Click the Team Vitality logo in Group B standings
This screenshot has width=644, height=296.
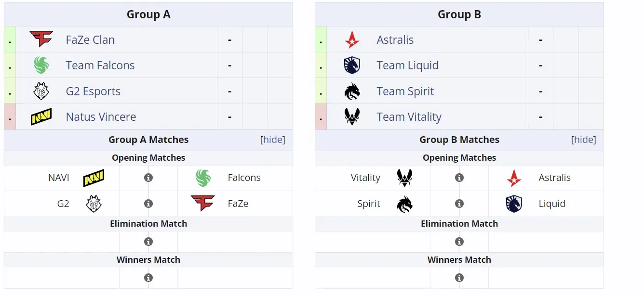[x=352, y=117]
